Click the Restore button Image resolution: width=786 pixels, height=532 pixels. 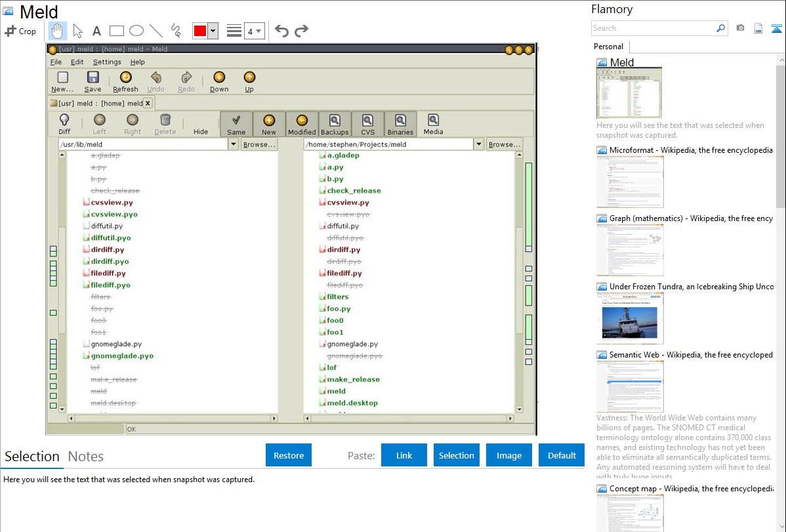point(289,455)
